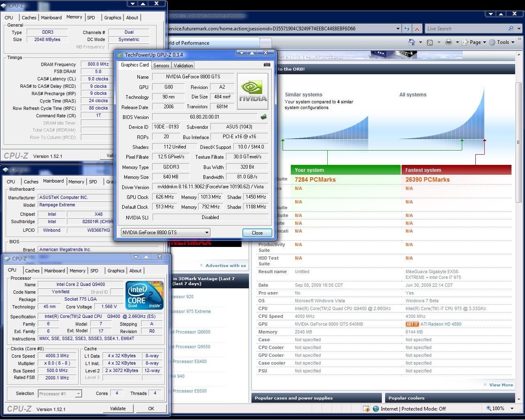Open SPD tab in front CPU-Z window
The height and width of the screenshot is (420, 525).
[x=94, y=271]
